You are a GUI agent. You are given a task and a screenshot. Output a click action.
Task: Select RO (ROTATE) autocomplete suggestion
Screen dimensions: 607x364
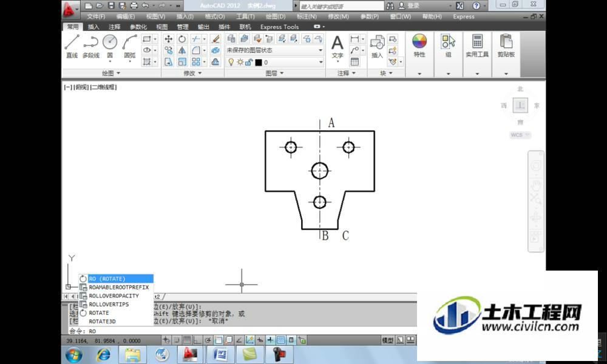tap(116, 278)
